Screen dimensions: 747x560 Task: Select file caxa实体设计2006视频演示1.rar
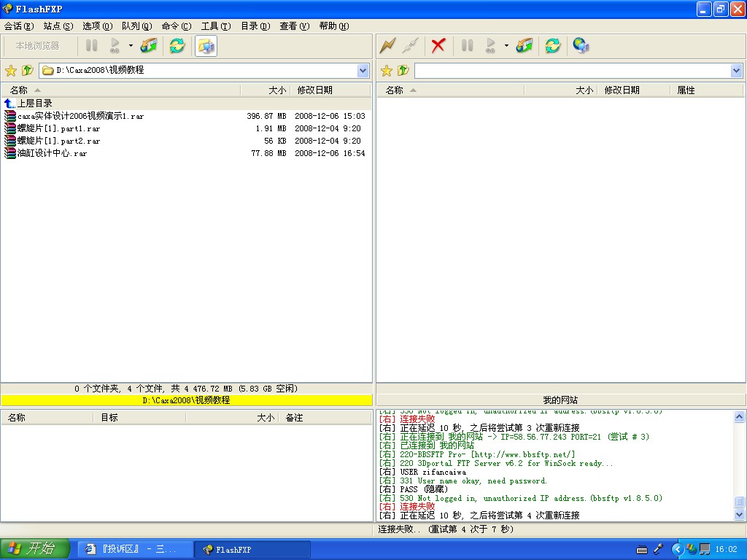click(x=186, y=116)
